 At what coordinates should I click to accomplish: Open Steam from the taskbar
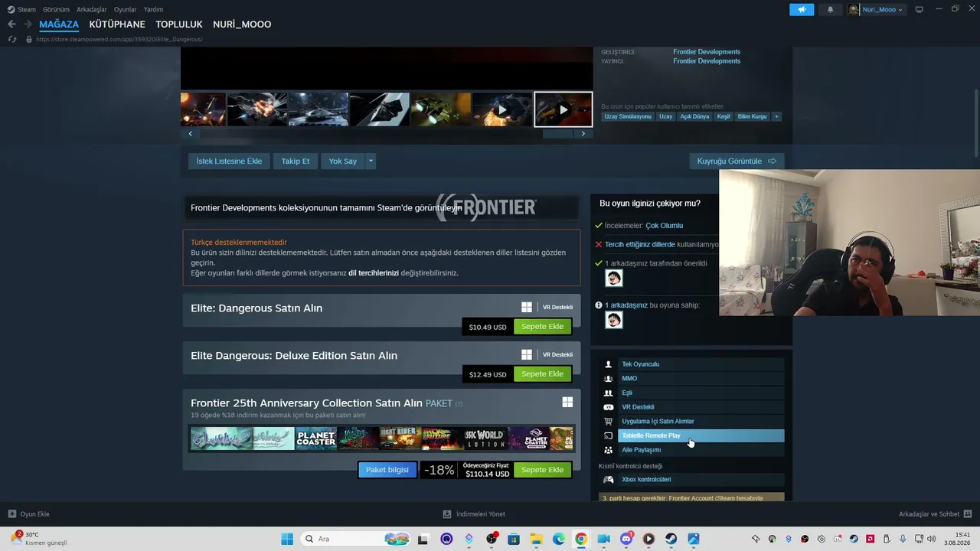(671, 539)
